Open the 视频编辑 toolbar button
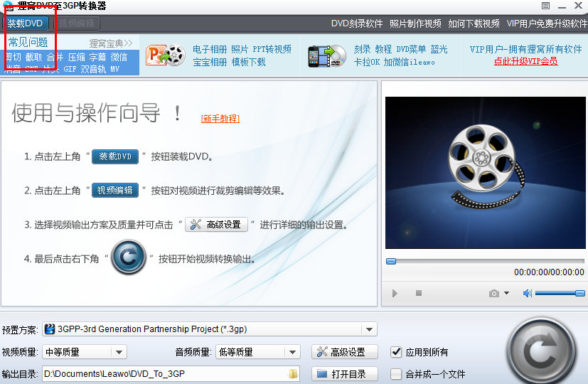Viewport: 588px width, 384px height. [76, 23]
